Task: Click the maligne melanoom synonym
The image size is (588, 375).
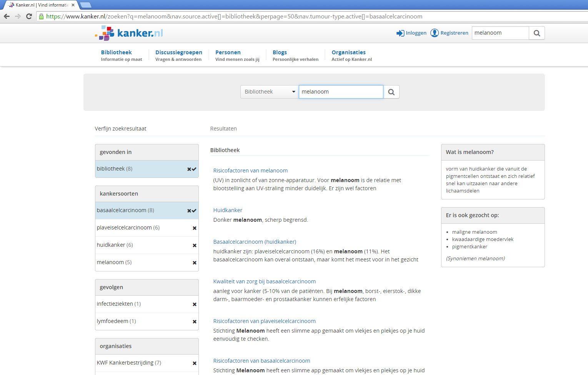Action: pos(475,232)
